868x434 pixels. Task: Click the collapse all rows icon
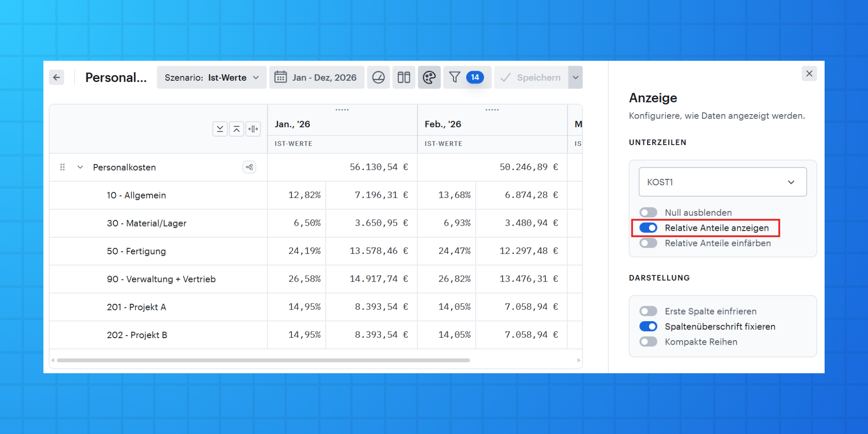(x=237, y=129)
